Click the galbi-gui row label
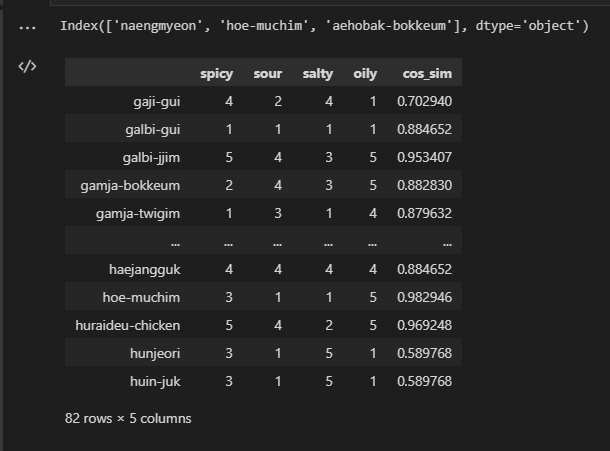 (152, 129)
